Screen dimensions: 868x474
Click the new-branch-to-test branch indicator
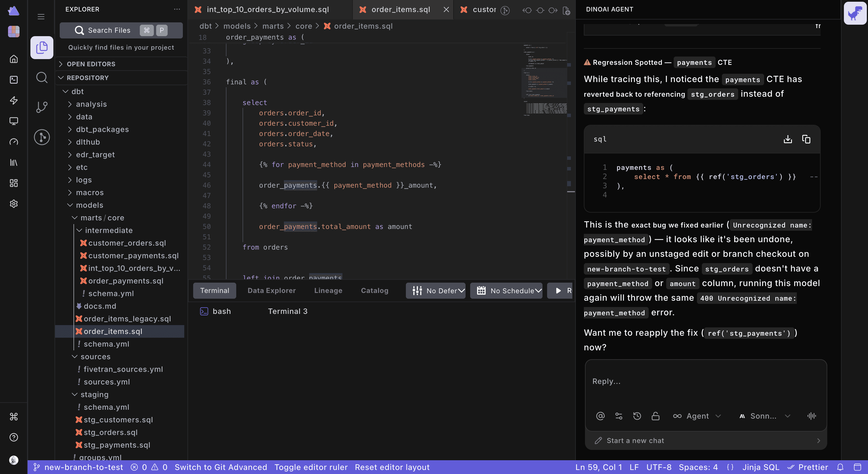79,467
